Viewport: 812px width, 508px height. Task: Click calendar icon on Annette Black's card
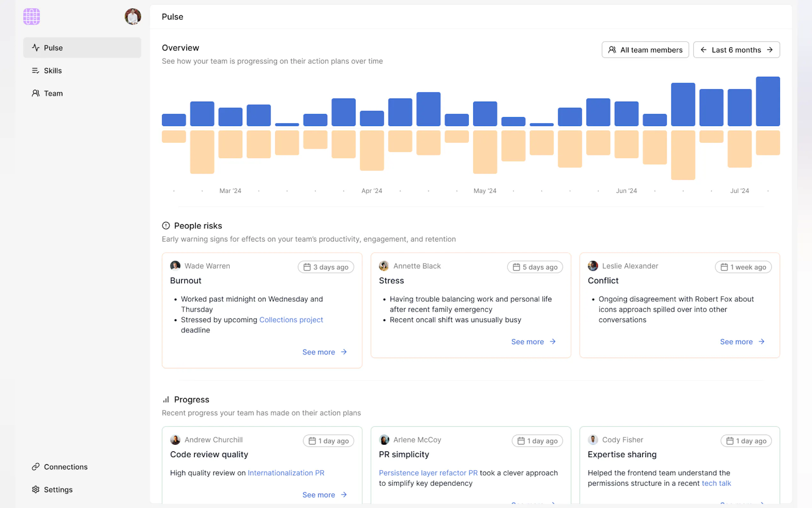pyautogui.click(x=516, y=267)
